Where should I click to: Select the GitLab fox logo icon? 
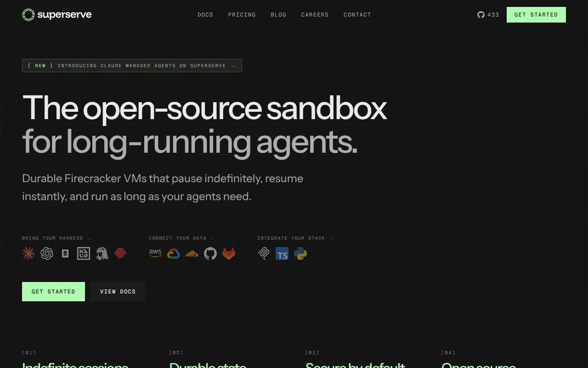(229, 253)
